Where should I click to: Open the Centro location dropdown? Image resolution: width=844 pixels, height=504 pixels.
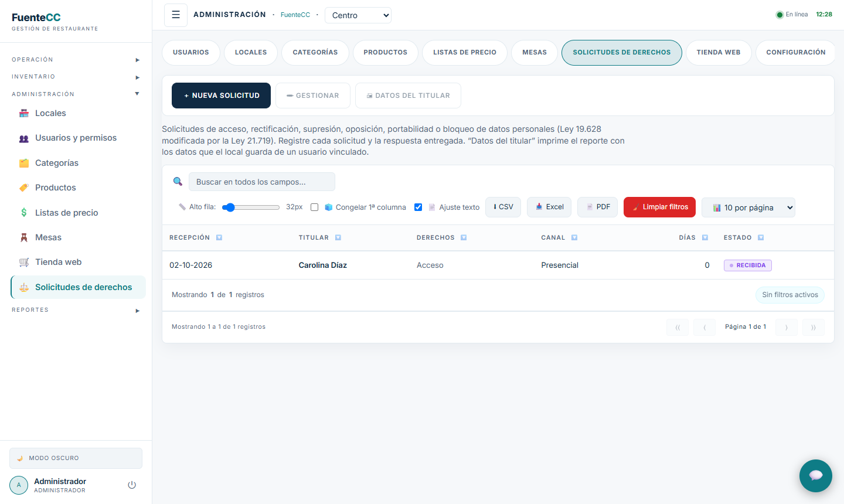coord(358,15)
